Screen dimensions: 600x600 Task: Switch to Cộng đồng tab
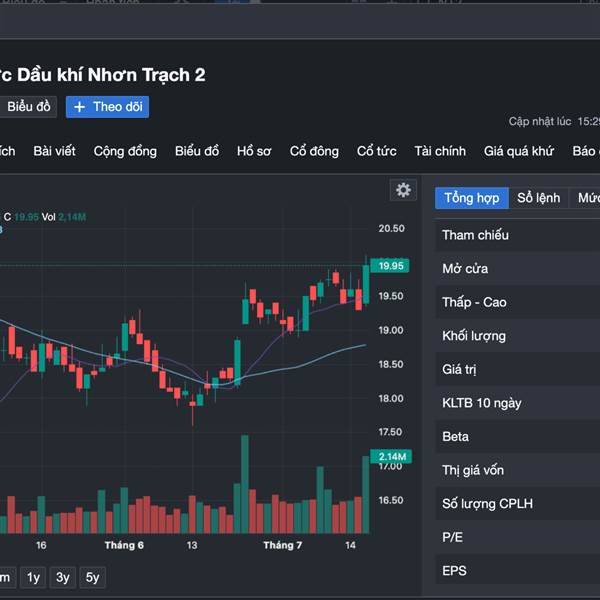[125, 151]
